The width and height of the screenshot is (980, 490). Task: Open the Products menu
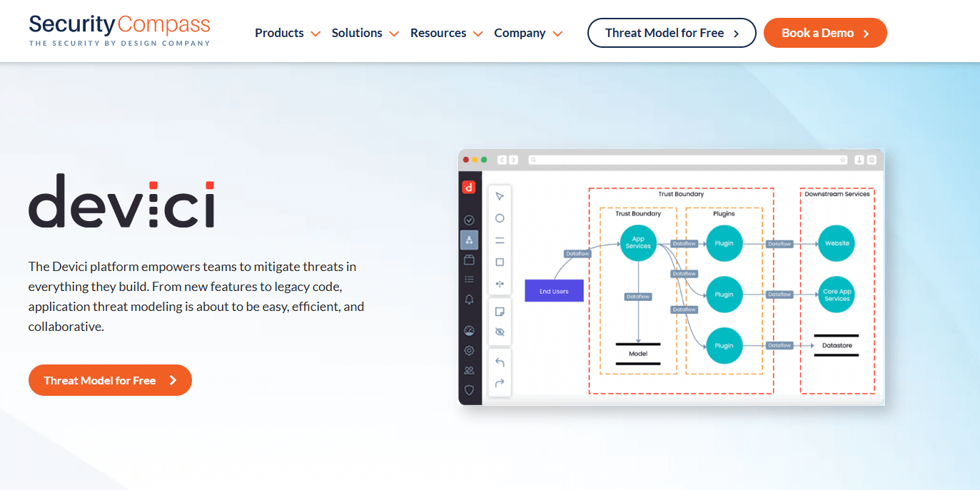pos(279,33)
